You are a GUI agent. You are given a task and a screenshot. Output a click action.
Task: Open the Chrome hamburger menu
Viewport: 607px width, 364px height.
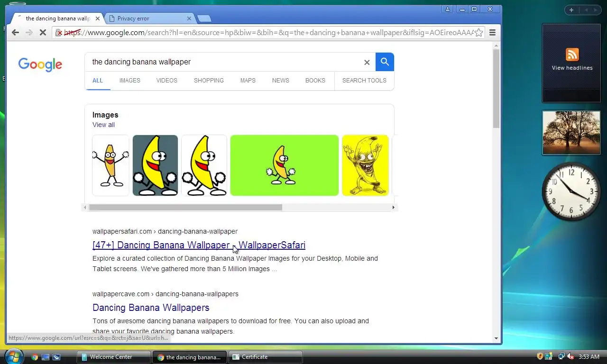coord(492,32)
